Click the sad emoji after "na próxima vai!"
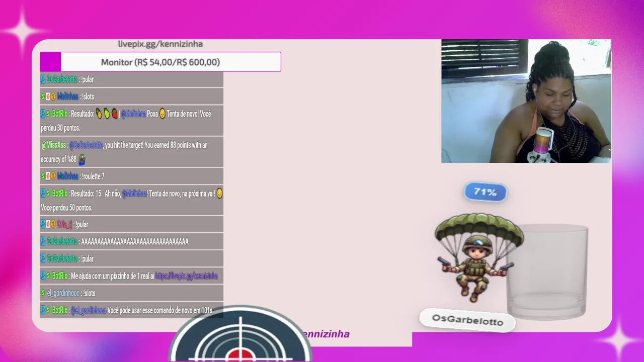This screenshot has height=362, width=644. (219, 194)
